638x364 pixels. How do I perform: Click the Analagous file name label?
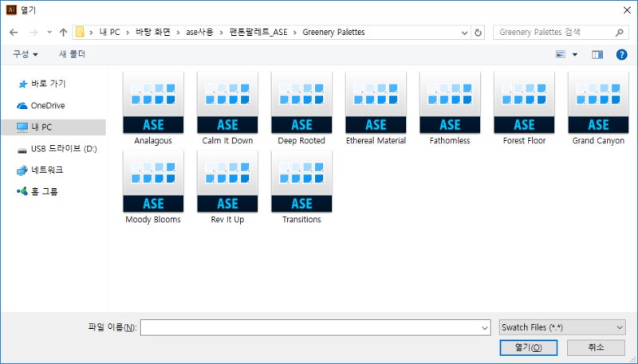(x=153, y=140)
